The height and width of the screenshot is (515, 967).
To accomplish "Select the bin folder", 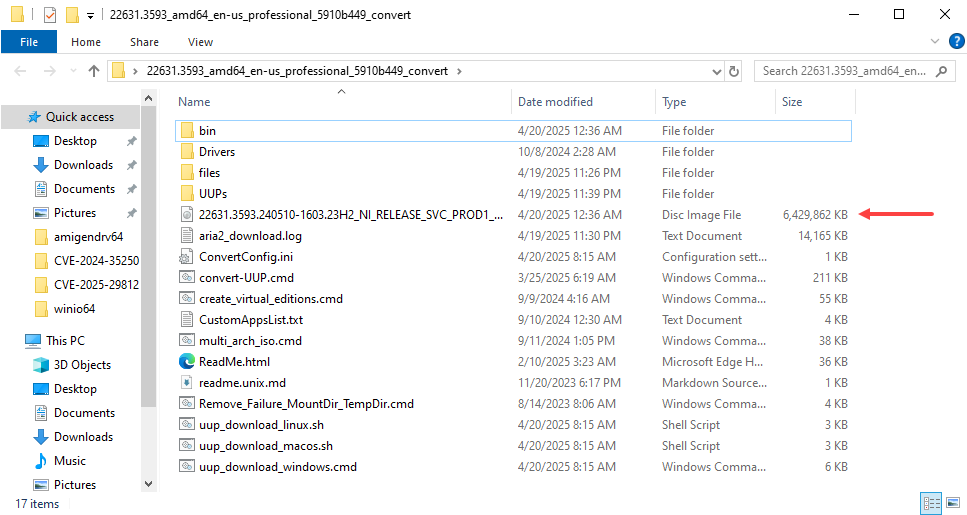I will click(x=513, y=131).
